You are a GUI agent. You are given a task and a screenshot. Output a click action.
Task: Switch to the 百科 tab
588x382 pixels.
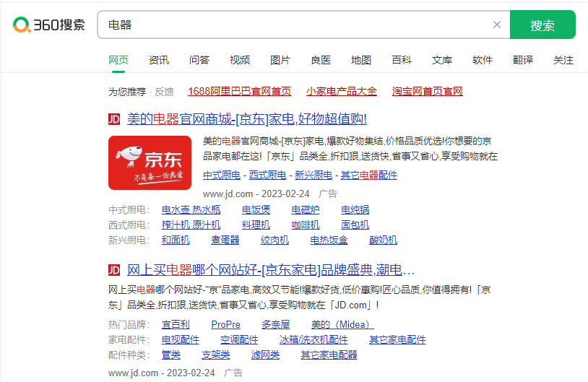(x=402, y=60)
